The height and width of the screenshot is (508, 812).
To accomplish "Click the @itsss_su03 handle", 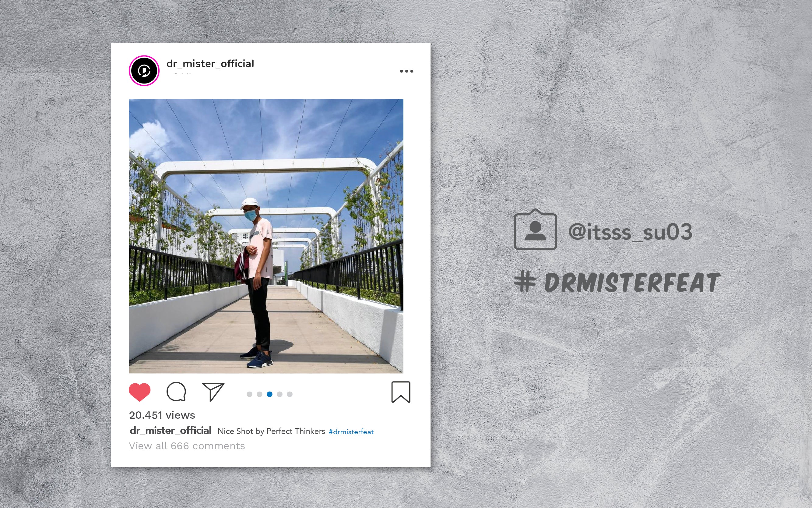I will point(631,232).
